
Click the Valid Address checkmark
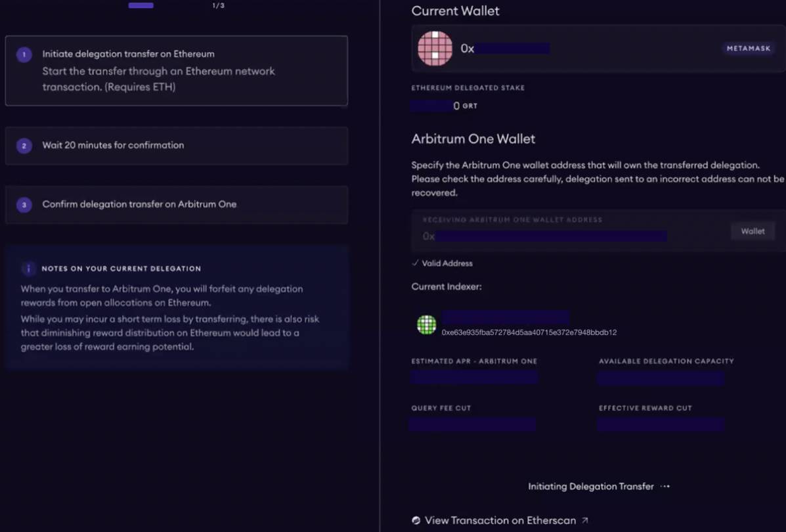(415, 263)
